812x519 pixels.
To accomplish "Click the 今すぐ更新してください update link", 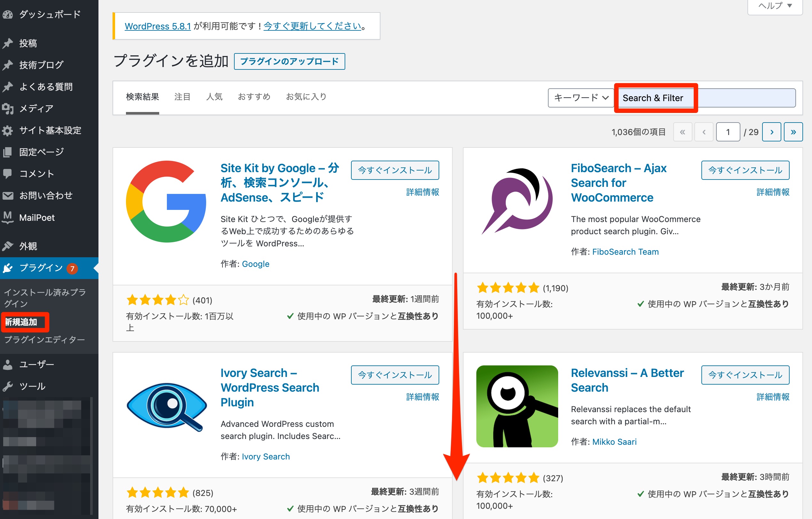I will coord(312,26).
